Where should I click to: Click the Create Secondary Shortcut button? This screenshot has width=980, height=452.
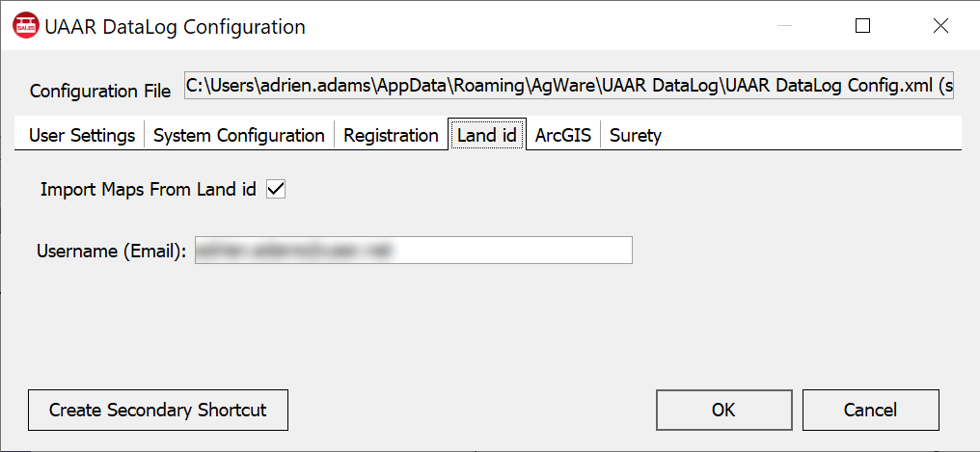pos(158,411)
